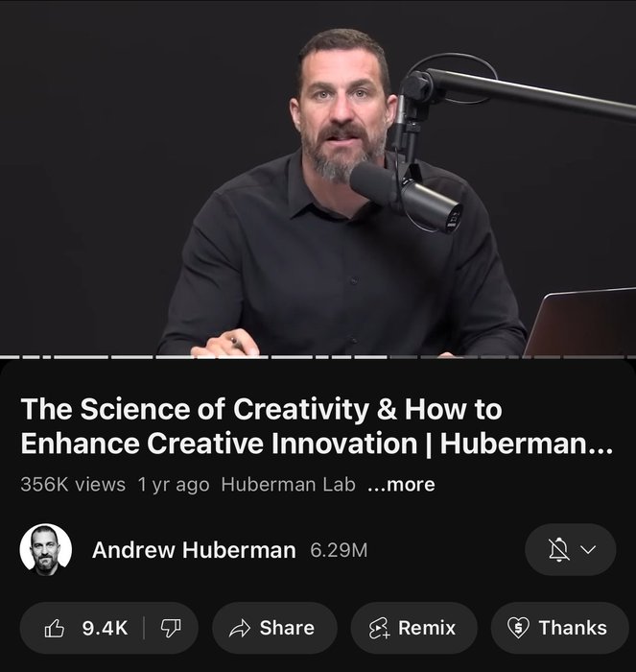Tap the video player to show controls

pos(318,178)
